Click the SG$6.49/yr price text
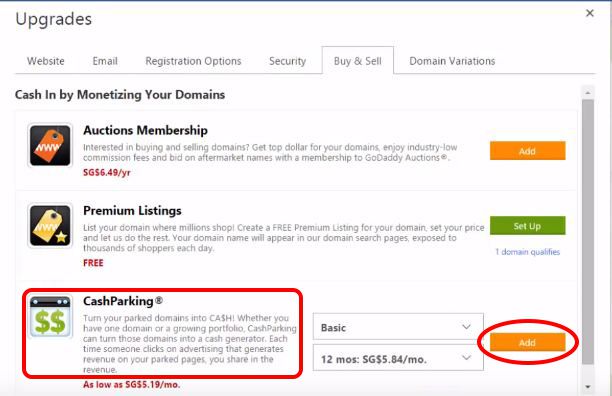The height and width of the screenshot is (396, 612). [x=107, y=172]
